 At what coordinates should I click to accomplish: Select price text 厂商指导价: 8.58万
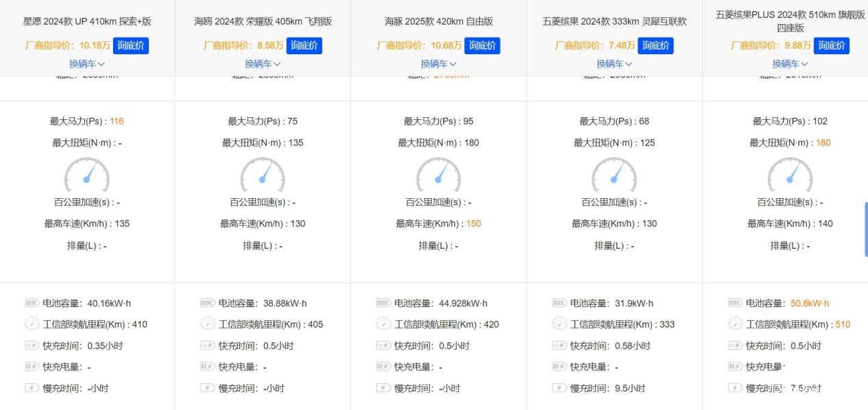(x=243, y=46)
